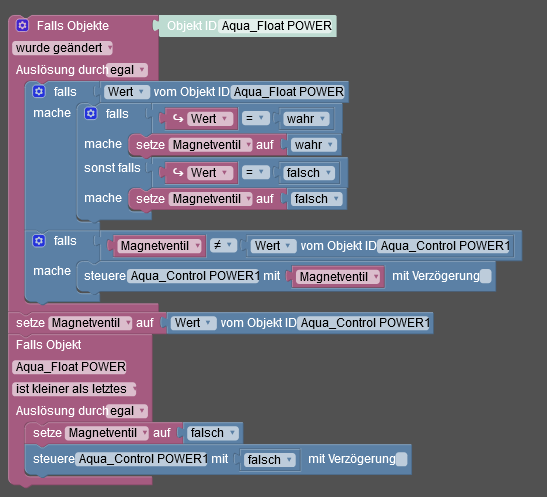Open the not-equal operator dropdown
The image size is (547, 497).
(223, 246)
